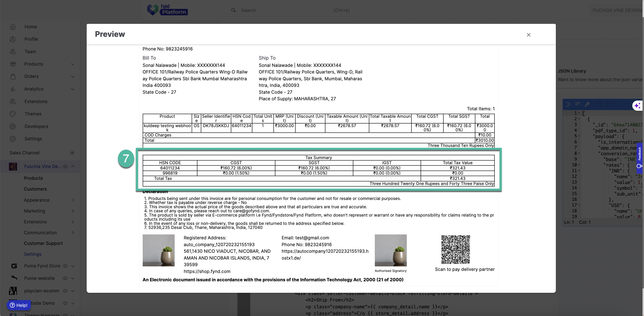Fold JSON line 2 arrow
The image size is (644, 316).
(579, 119)
